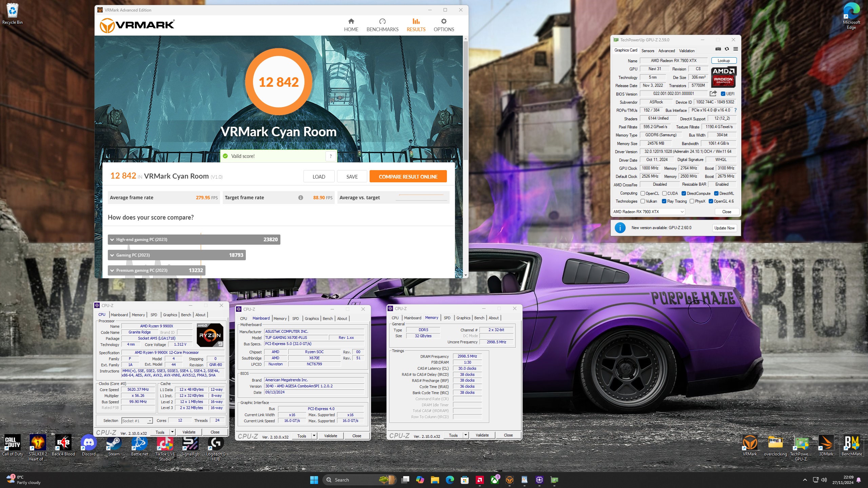
Task: Open the Battle.net desktop shortcut
Action: tap(140, 445)
